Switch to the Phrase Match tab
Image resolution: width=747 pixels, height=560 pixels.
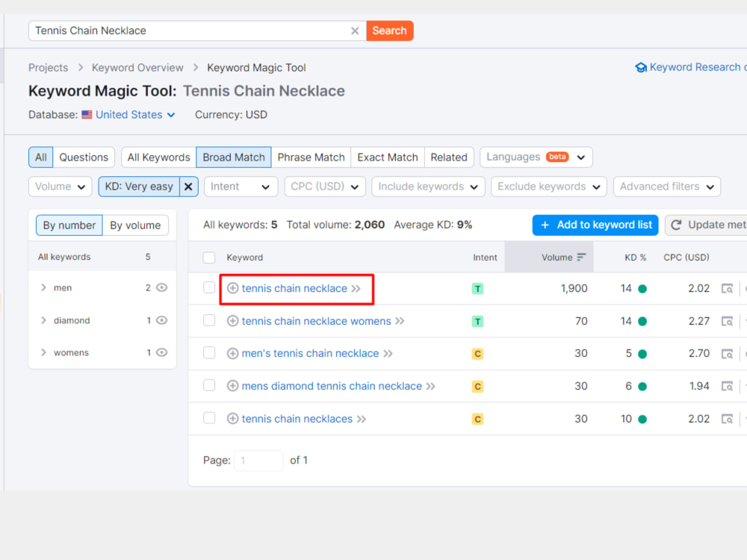pos(311,157)
